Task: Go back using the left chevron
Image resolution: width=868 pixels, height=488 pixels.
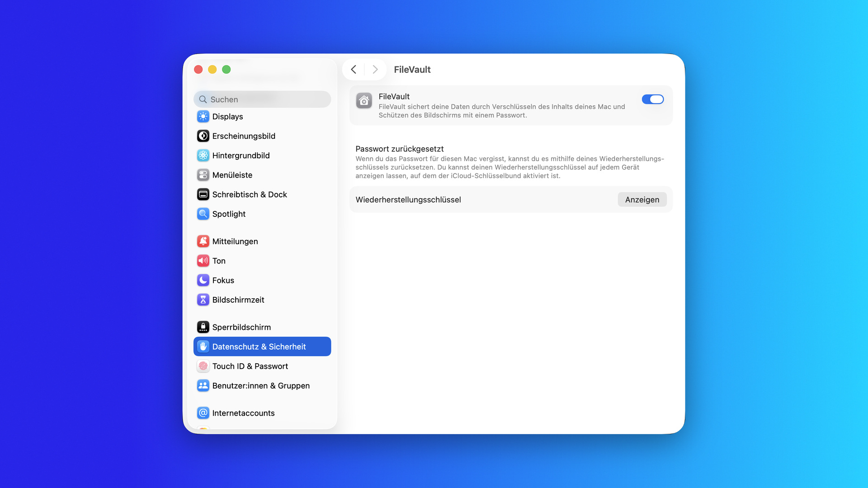Action: tap(354, 70)
